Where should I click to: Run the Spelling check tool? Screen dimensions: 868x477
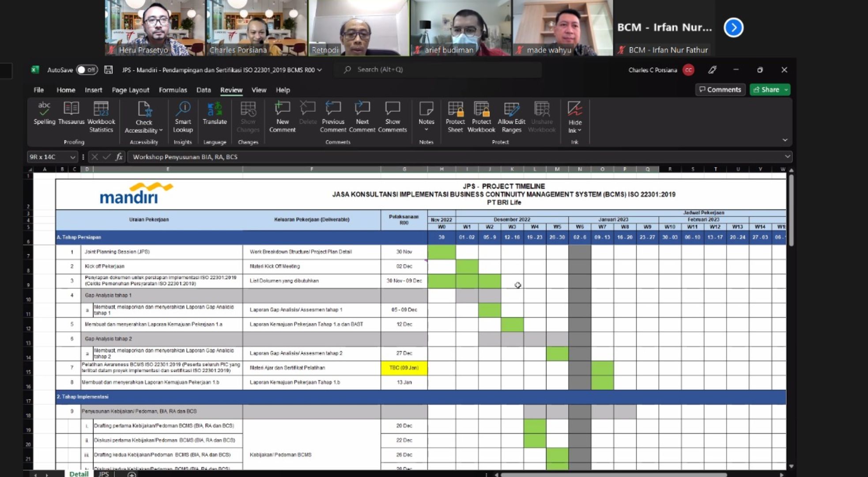coord(44,113)
